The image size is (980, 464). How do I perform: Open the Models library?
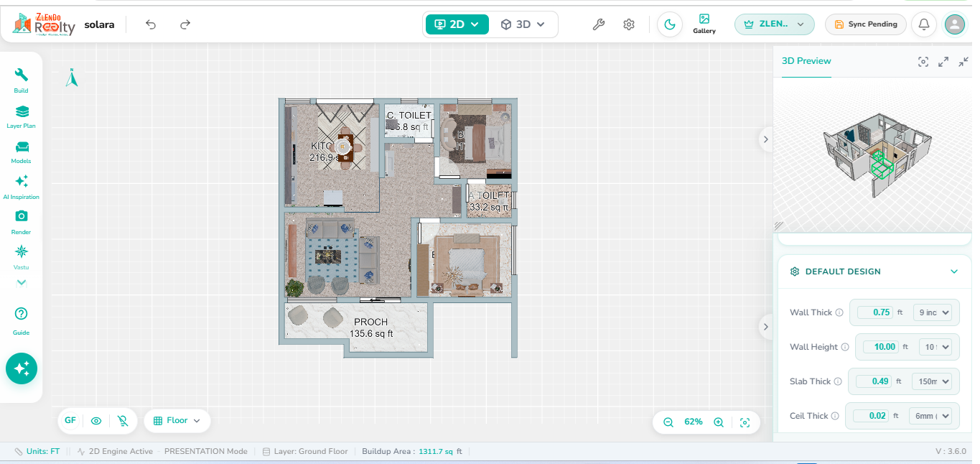(21, 152)
